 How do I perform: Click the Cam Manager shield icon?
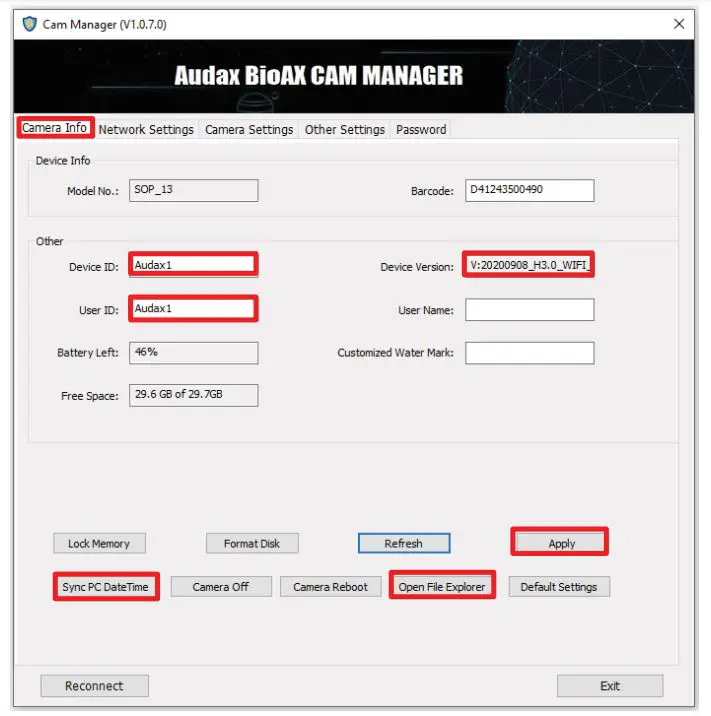30,24
